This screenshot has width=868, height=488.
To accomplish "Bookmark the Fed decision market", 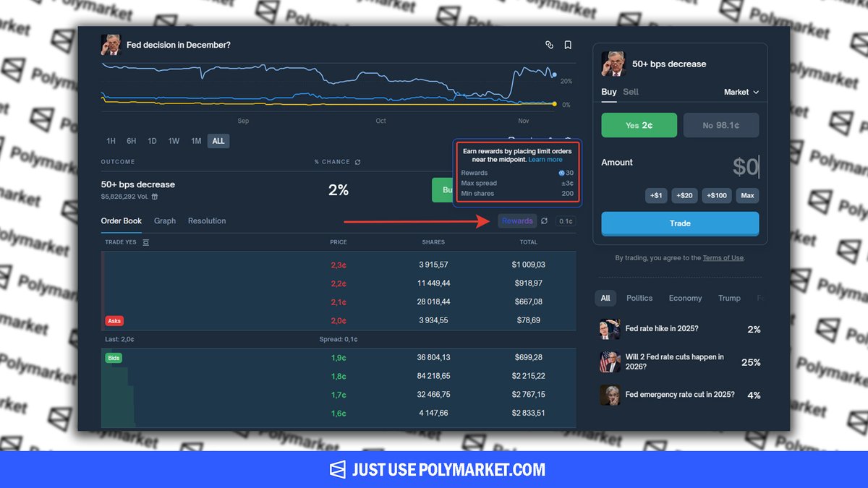I will tap(568, 45).
